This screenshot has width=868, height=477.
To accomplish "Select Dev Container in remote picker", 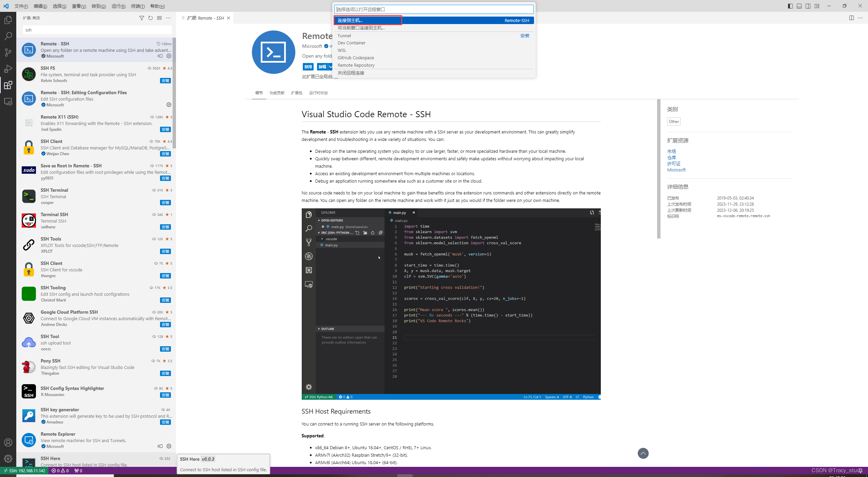I will (434, 43).
